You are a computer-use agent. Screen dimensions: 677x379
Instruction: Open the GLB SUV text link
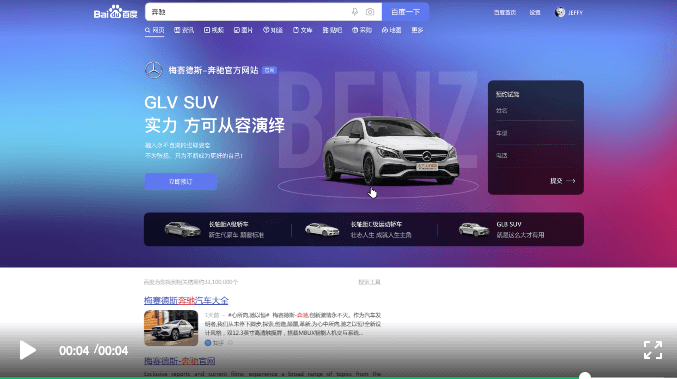[x=509, y=224]
